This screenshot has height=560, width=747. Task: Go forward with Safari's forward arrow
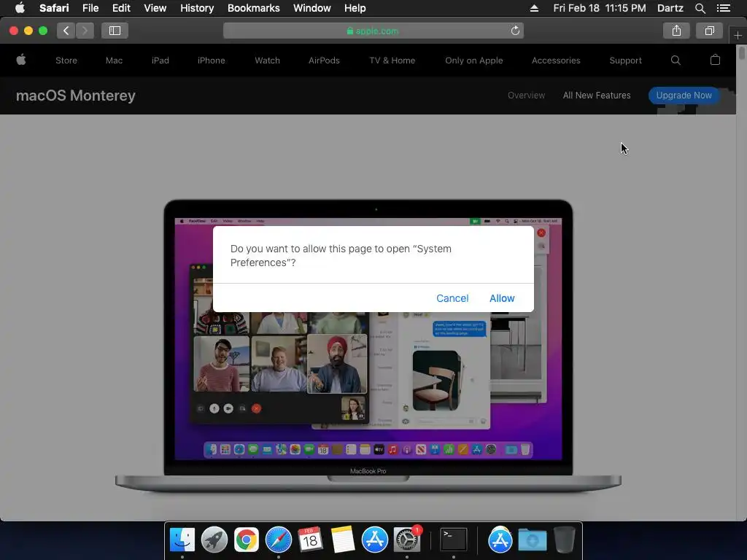point(85,31)
